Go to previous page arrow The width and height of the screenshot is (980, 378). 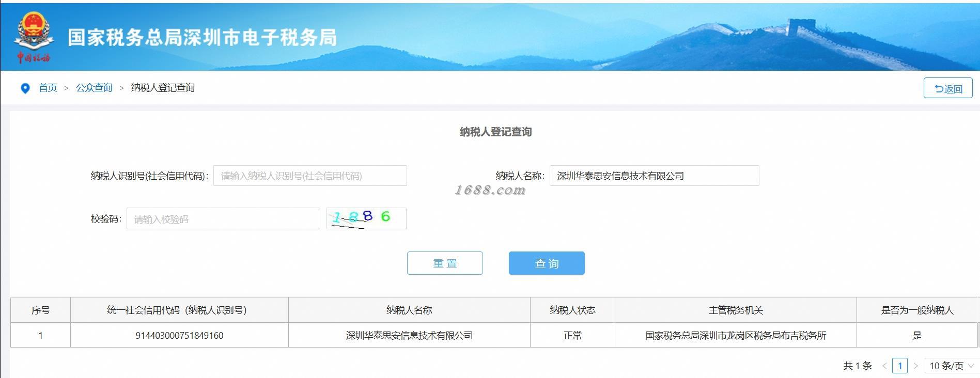(x=884, y=366)
